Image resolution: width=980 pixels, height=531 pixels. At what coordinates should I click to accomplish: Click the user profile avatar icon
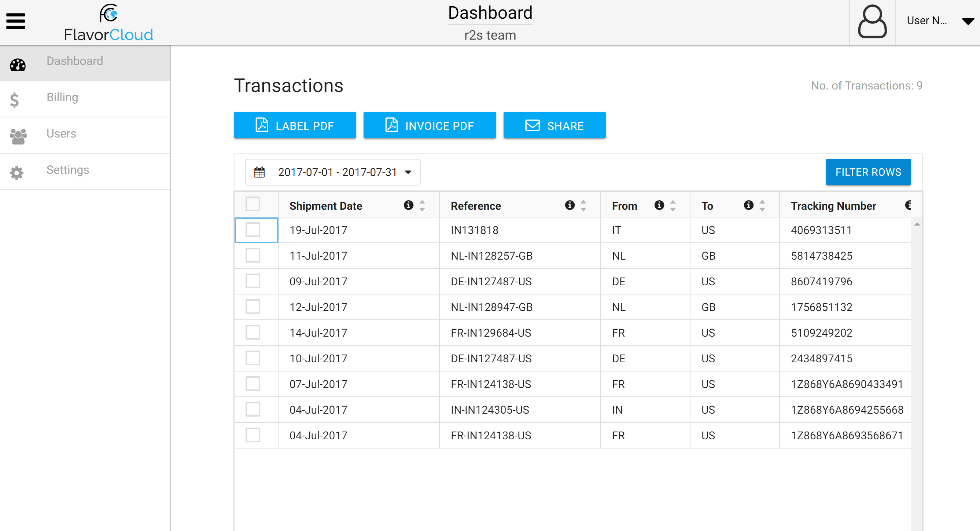tap(872, 21)
